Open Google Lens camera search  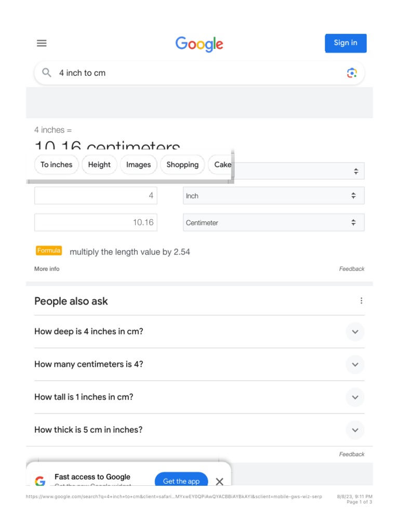click(352, 73)
